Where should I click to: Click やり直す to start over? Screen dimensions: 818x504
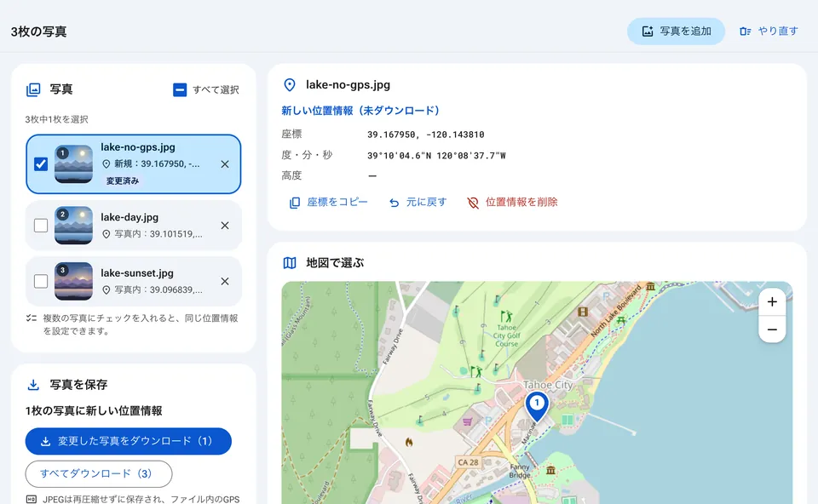[x=769, y=31]
